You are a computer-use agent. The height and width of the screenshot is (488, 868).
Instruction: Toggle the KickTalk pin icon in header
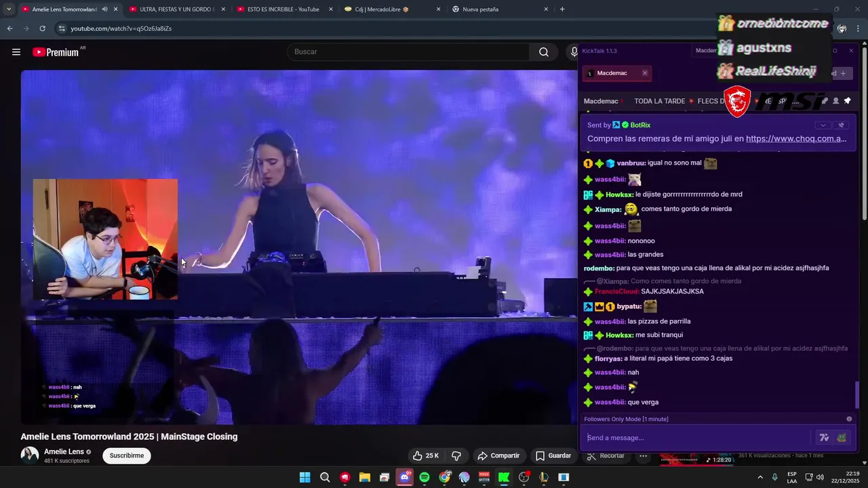[x=847, y=101]
